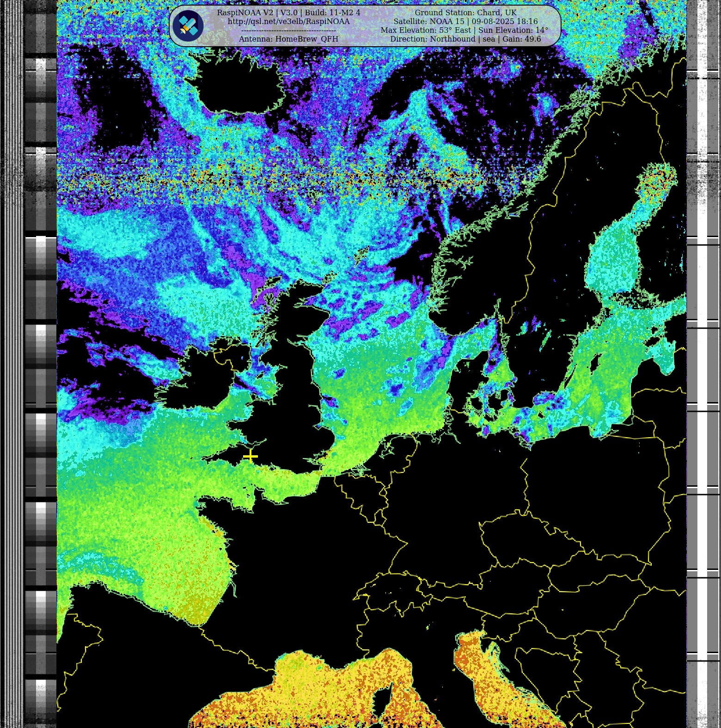Click the RaspiNOAA satellite logo icon
Image resolution: width=721 pixels, height=728 pixels.
pos(188,25)
